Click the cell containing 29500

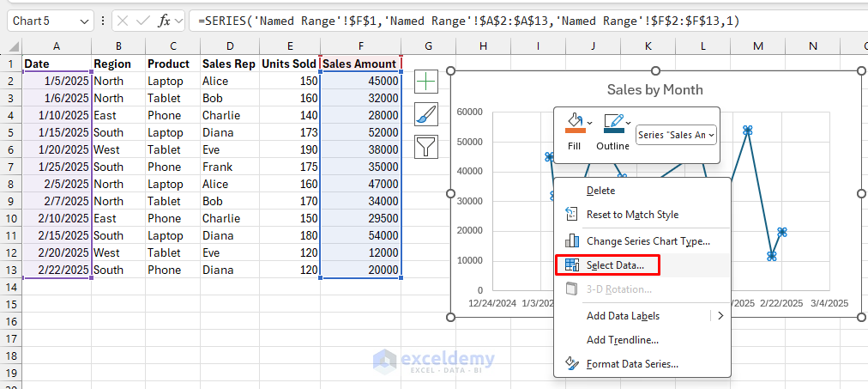(361, 218)
